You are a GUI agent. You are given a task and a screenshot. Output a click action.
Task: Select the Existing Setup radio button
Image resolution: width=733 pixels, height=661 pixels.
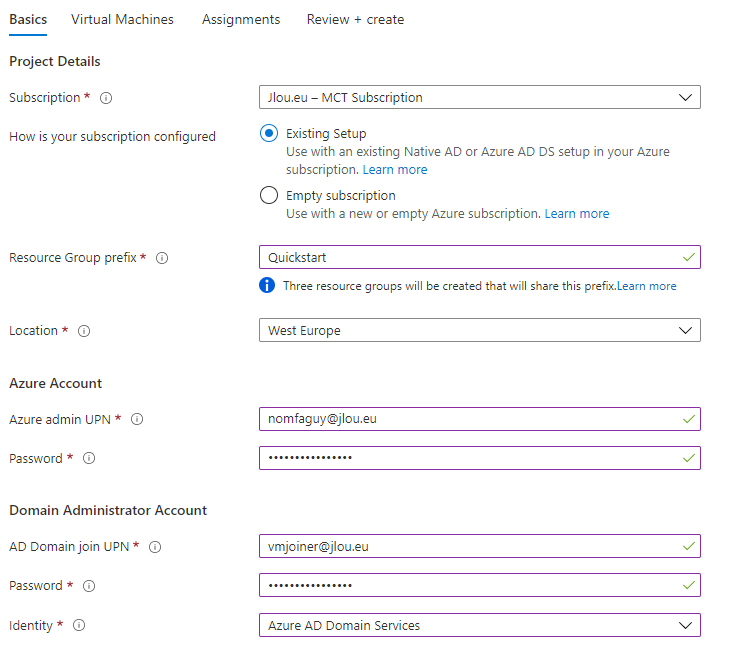pyautogui.click(x=269, y=133)
